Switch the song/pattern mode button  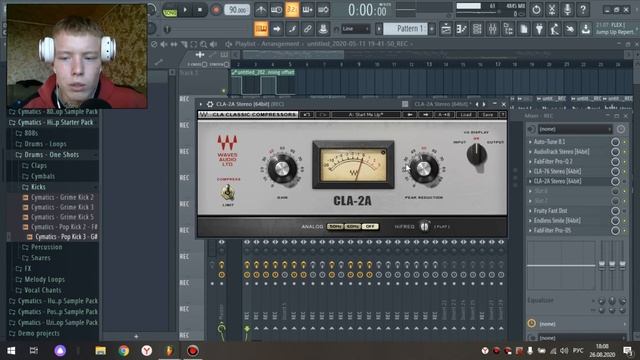coord(169,10)
